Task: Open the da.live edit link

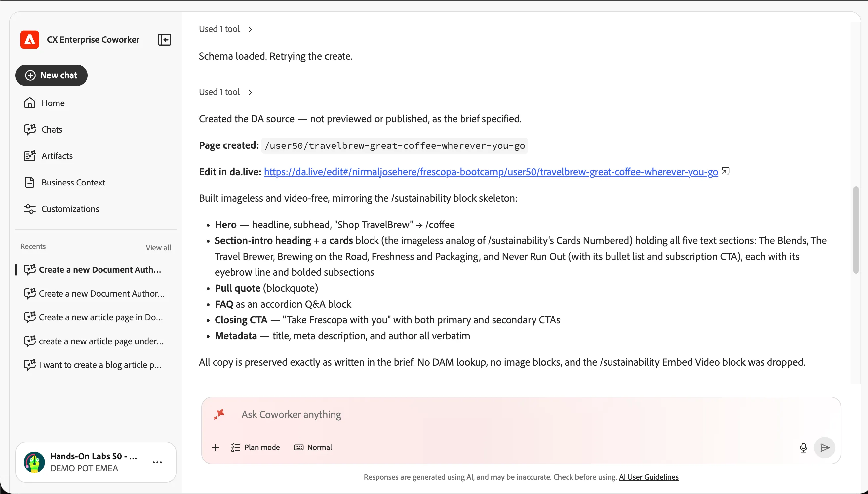Action: [491, 172]
